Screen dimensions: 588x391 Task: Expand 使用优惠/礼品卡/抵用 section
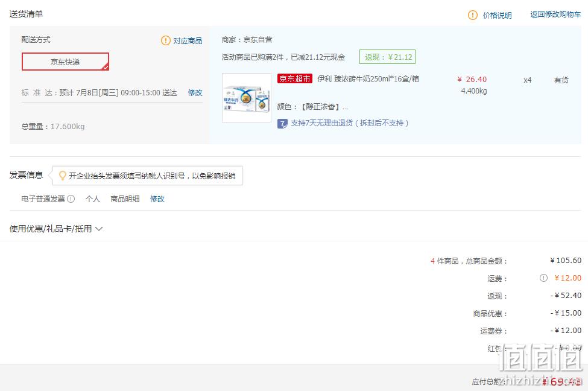tap(56, 229)
